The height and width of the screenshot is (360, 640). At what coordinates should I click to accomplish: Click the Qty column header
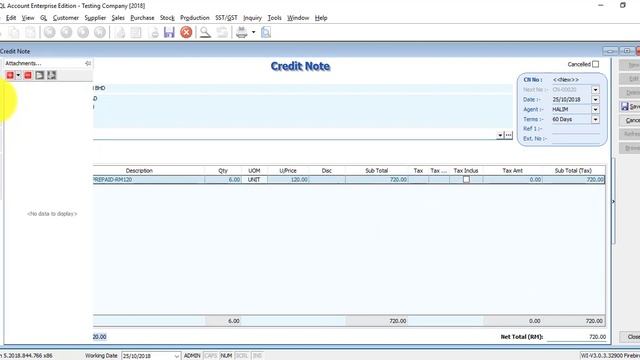click(x=223, y=171)
